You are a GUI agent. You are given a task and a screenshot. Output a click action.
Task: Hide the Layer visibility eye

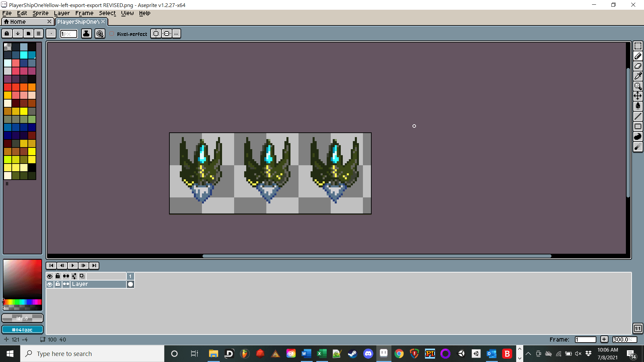[x=50, y=284]
